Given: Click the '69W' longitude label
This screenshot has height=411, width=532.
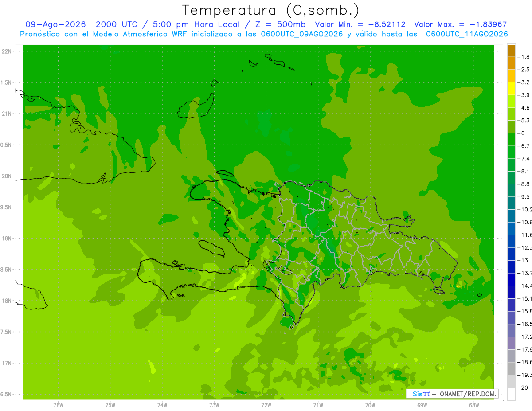Looking at the screenshot, I should [x=422, y=405].
